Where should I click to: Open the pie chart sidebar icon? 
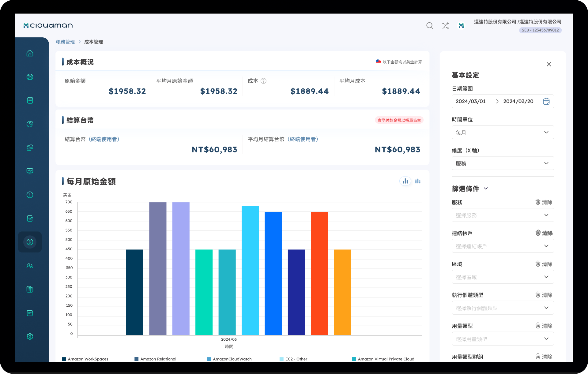pos(30,124)
